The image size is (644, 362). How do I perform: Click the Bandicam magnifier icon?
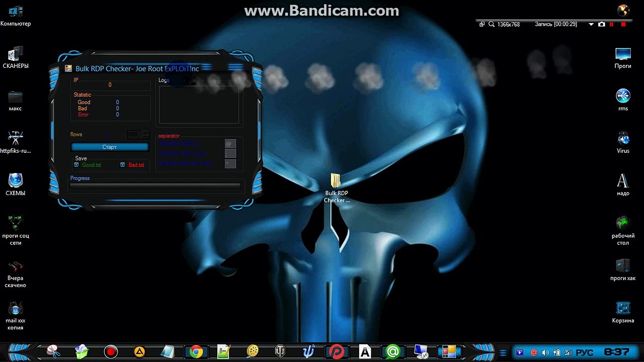(492, 24)
